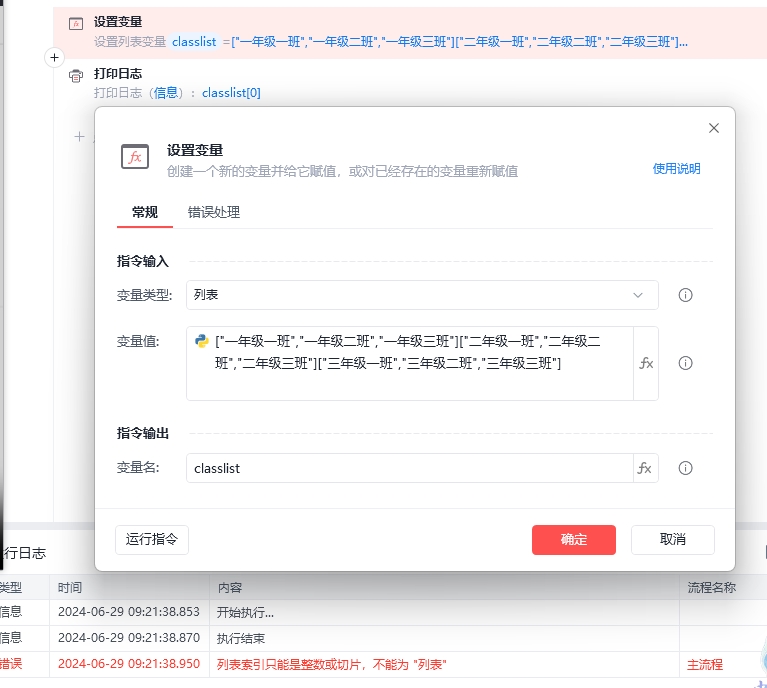Screen dimensions: 767x688
Task: Select the 设置变量 step row in the flow
Action: [410, 33]
